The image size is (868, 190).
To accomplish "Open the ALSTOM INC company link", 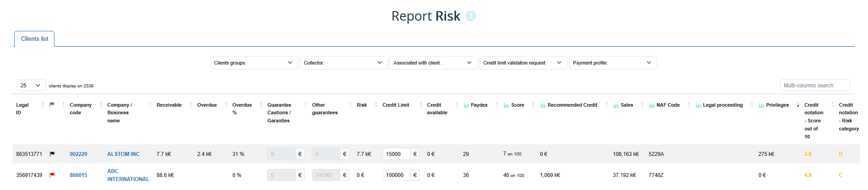I will pyautogui.click(x=123, y=154).
